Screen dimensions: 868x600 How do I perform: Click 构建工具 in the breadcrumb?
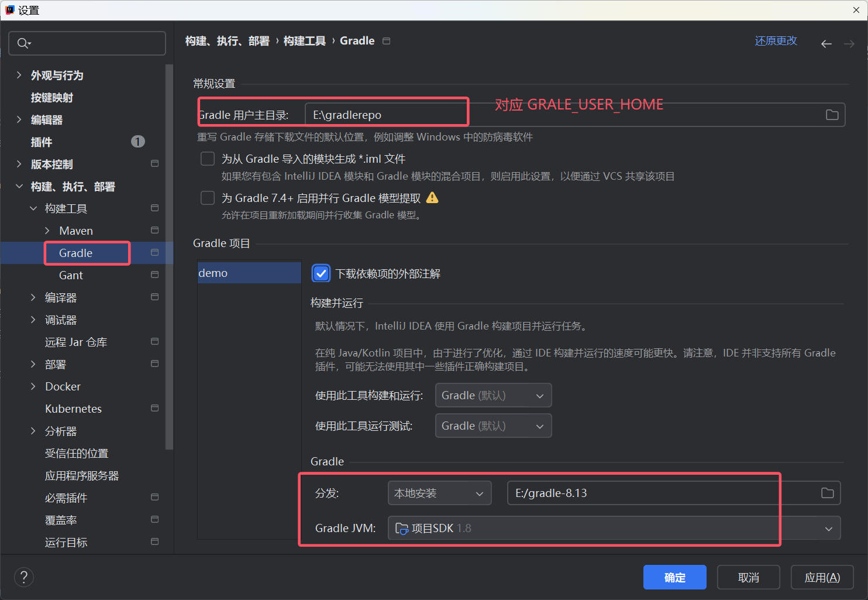(x=305, y=41)
